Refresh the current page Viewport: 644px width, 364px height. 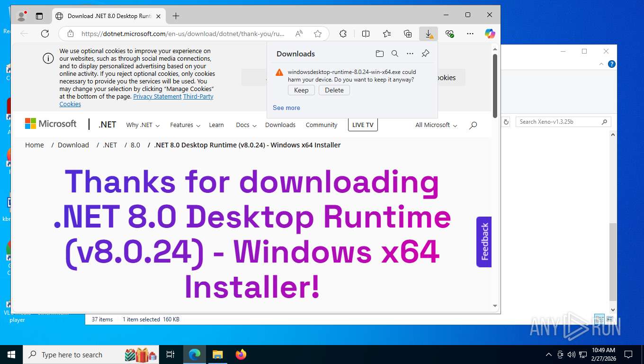click(x=45, y=34)
